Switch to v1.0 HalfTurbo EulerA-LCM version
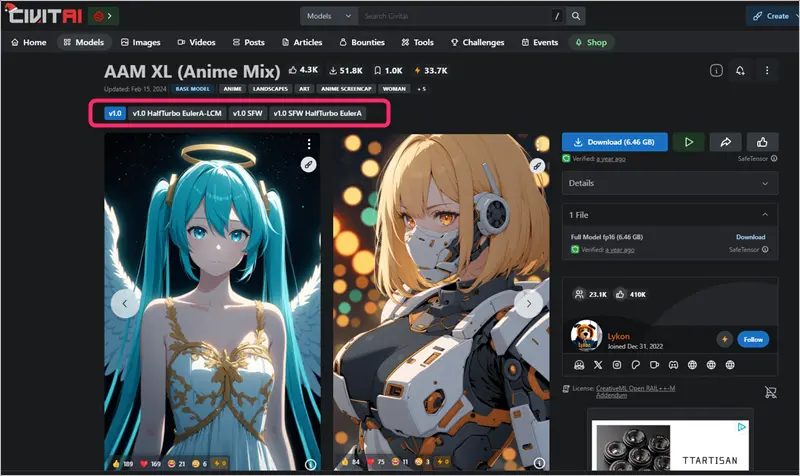 (x=175, y=114)
